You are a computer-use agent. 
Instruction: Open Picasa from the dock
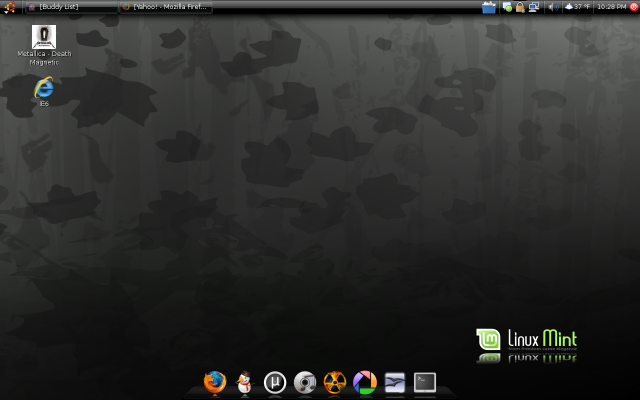click(x=365, y=382)
